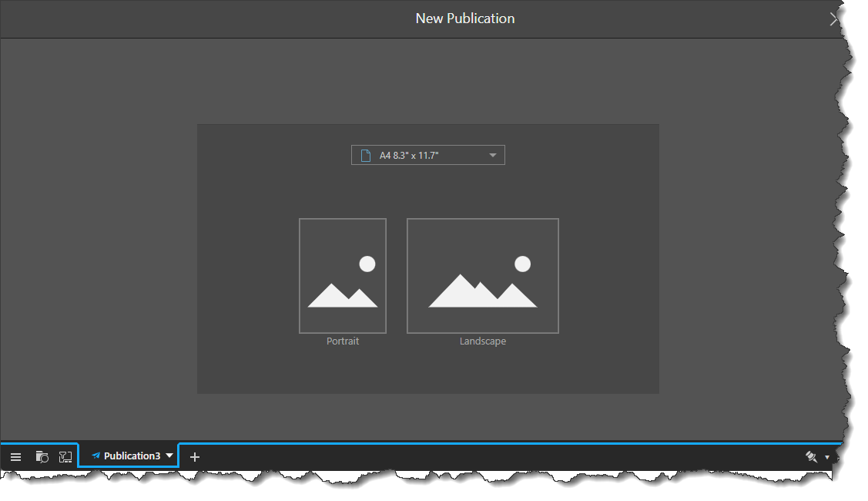Viewport: 868px width, 501px height.
Task: Click the Landscape text label
Action: [x=483, y=341]
